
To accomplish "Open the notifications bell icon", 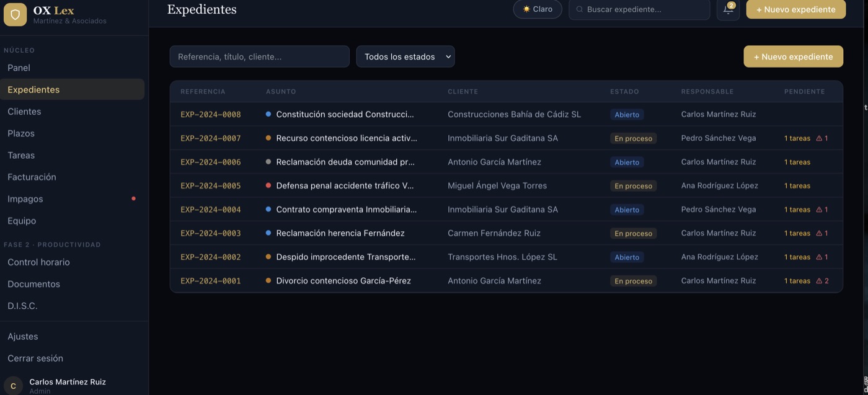I will tap(728, 9).
